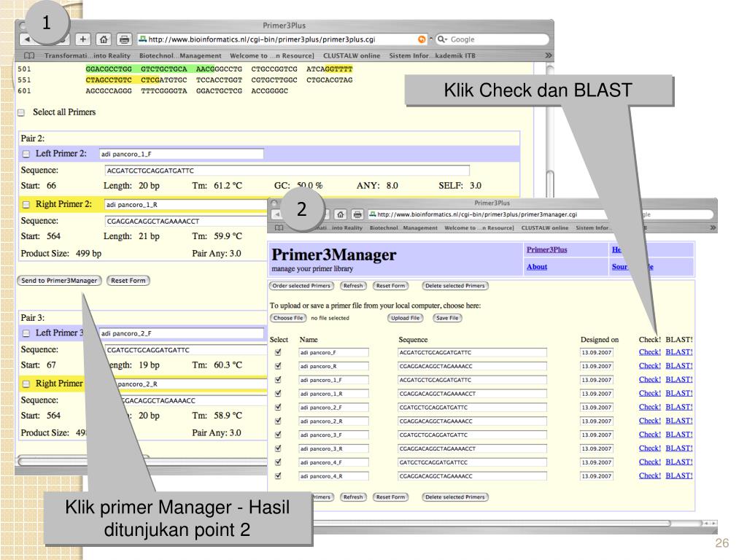Click the Check! link for adi pancoro_F

point(649,352)
